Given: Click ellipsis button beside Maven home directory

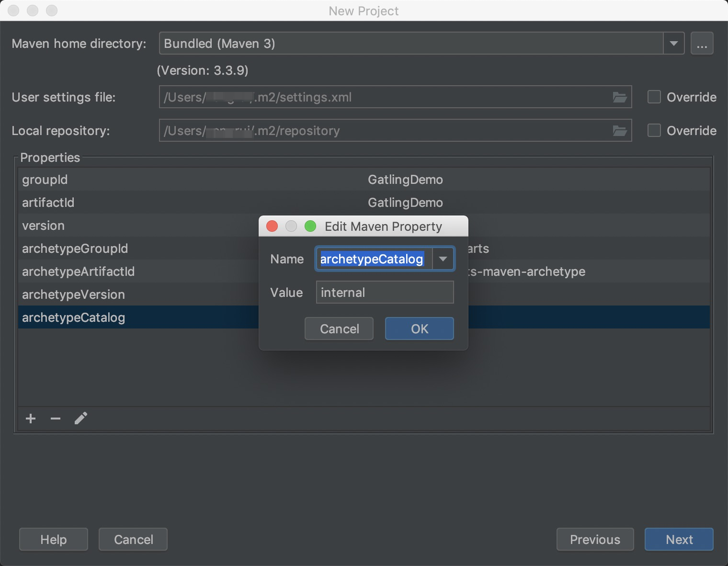Looking at the screenshot, I should coord(702,44).
